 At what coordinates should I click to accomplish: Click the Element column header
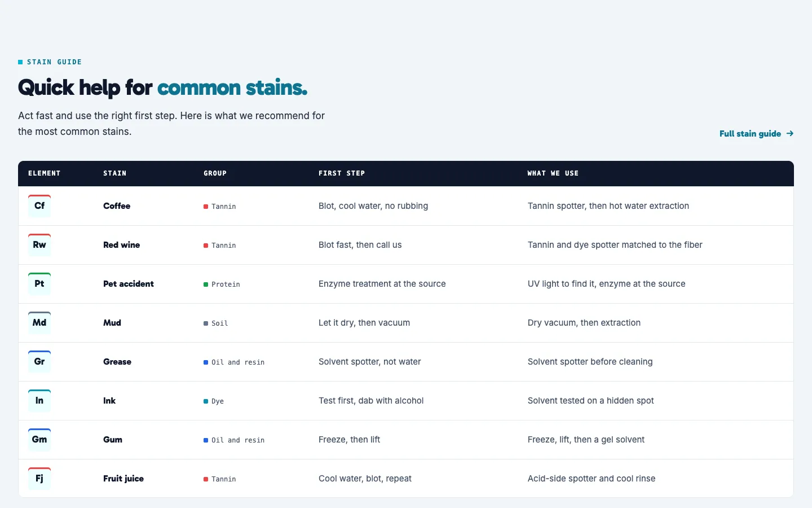tap(44, 173)
